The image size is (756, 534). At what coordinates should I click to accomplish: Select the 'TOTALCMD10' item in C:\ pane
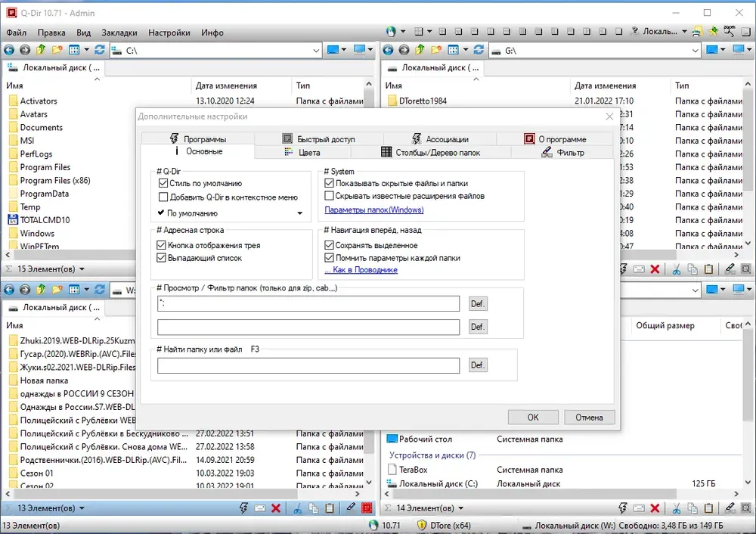[x=45, y=220]
